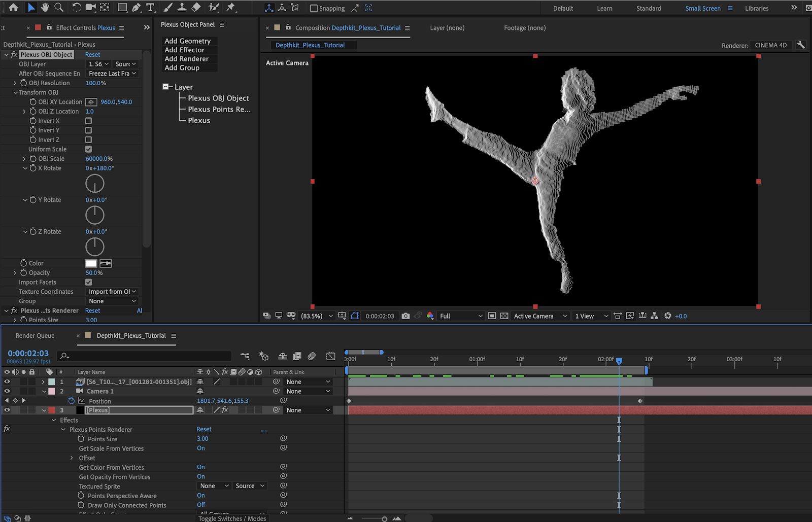Click the Home icon in the toolbar
The image size is (812, 522).
click(x=13, y=7)
